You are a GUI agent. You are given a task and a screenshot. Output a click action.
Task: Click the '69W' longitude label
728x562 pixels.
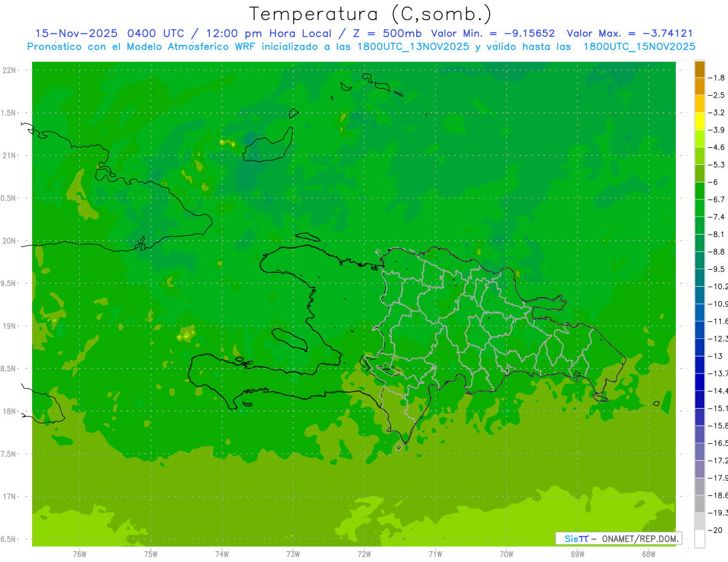tap(578, 554)
